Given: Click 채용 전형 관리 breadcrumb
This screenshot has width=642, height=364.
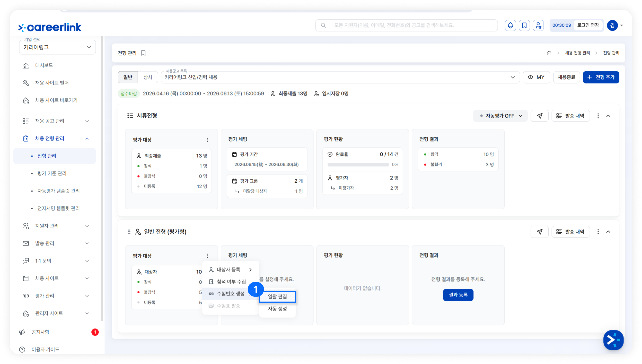Looking at the screenshot, I should click(x=577, y=53).
